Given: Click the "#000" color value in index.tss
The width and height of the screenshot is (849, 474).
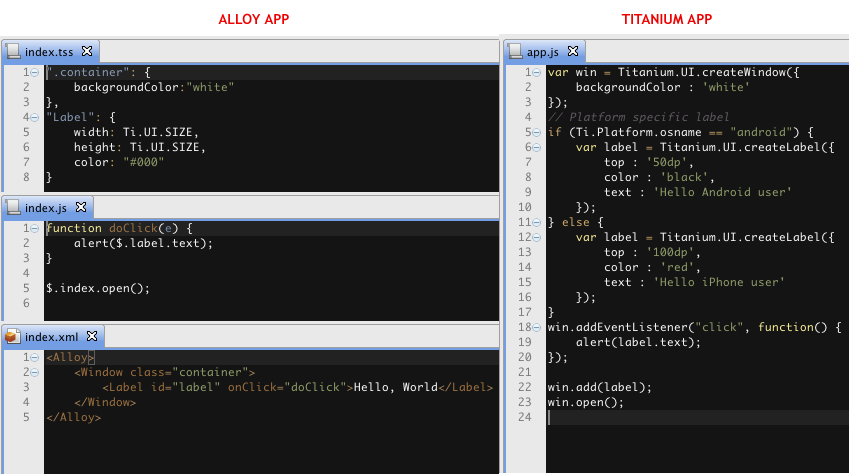Looking at the screenshot, I should point(143,163).
